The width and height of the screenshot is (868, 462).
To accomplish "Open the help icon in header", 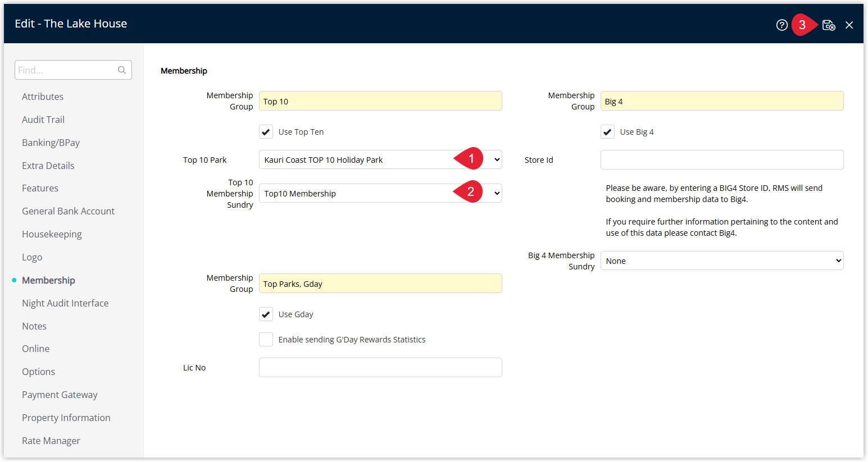I will [x=781, y=25].
